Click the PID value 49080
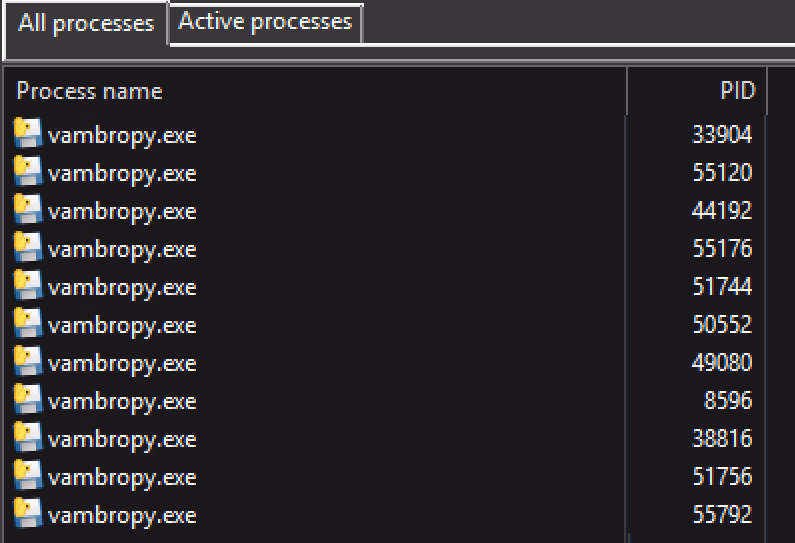This screenshot has height=543, width=795. 721,363
